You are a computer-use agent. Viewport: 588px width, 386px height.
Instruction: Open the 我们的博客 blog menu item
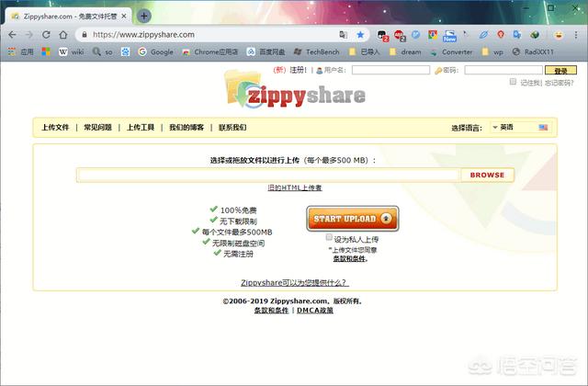(x=187, y=128)
